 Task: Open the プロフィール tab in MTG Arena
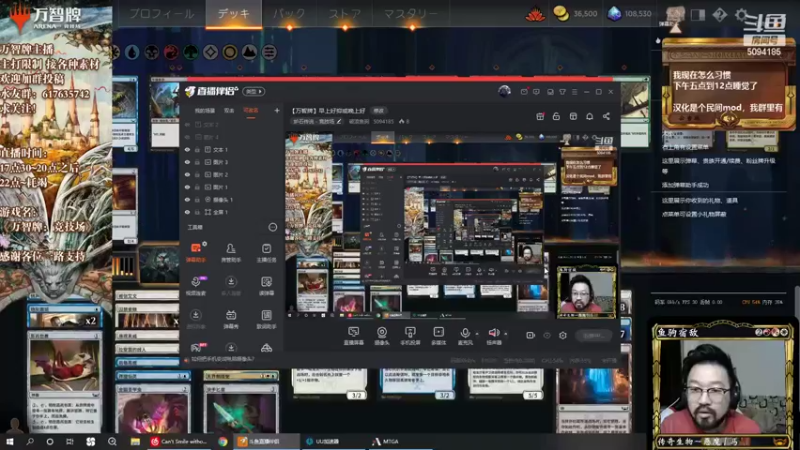click(161, 14)
